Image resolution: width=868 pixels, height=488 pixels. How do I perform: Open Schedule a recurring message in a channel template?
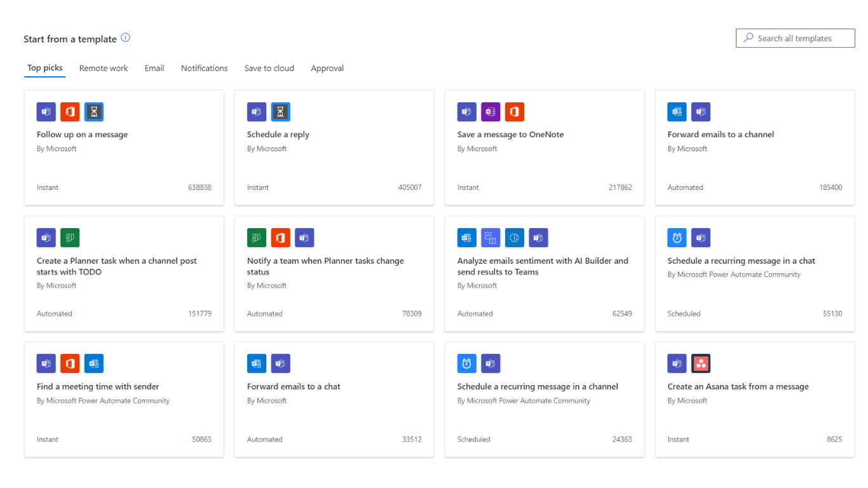coord(545,400)
